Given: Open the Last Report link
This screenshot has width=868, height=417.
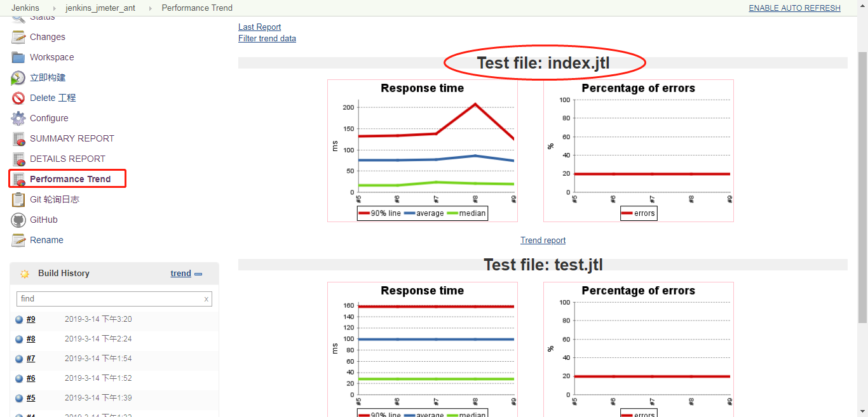Looking at the screenshot, I should click(x=259, y=27).
